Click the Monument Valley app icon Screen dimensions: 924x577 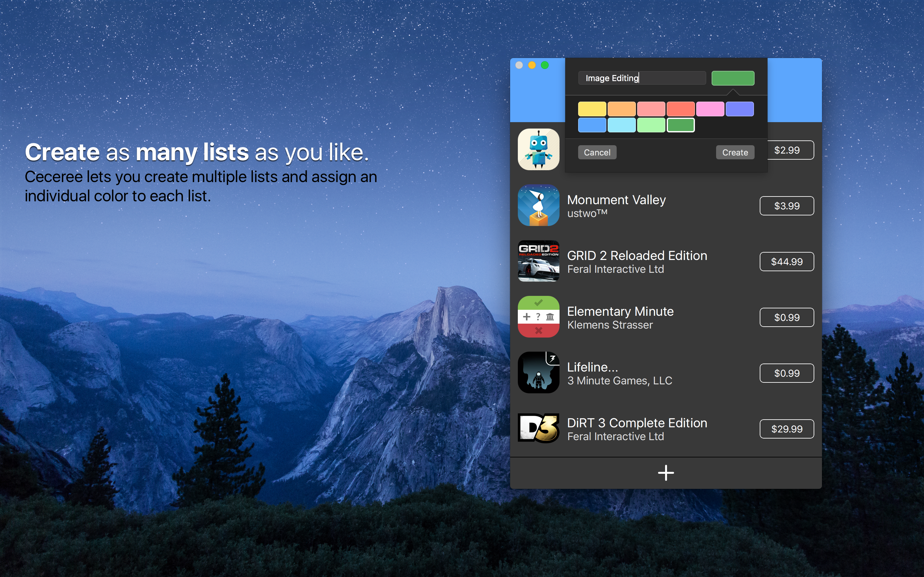point(538,205)
